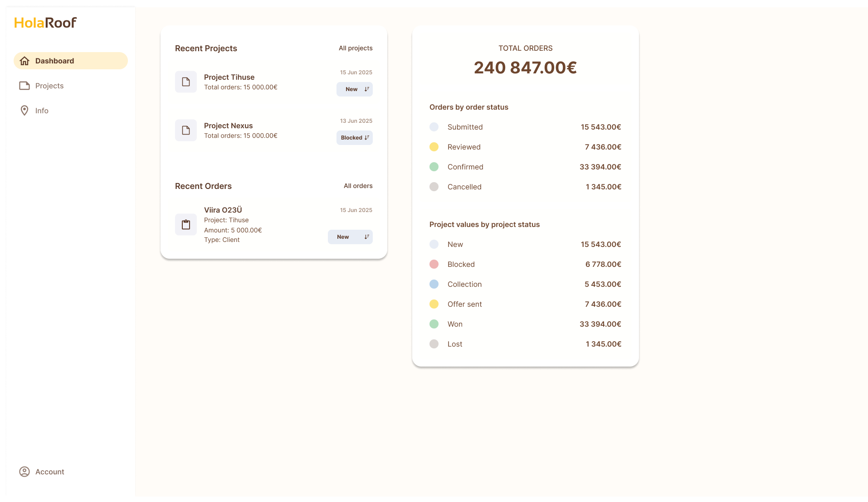Click the total orders amount 240 847.00€
This screenshot has width=868, height=502.
pos(525,68)
